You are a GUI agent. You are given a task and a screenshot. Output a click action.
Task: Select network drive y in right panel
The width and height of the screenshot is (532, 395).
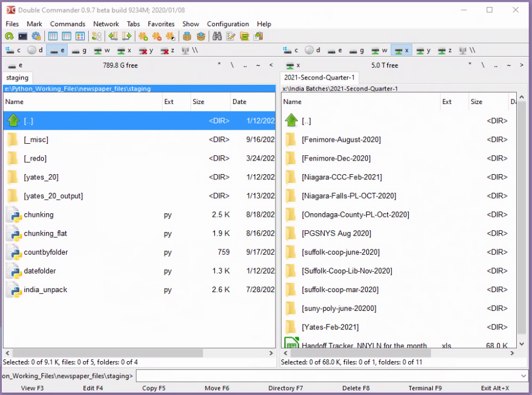[424, 51]
